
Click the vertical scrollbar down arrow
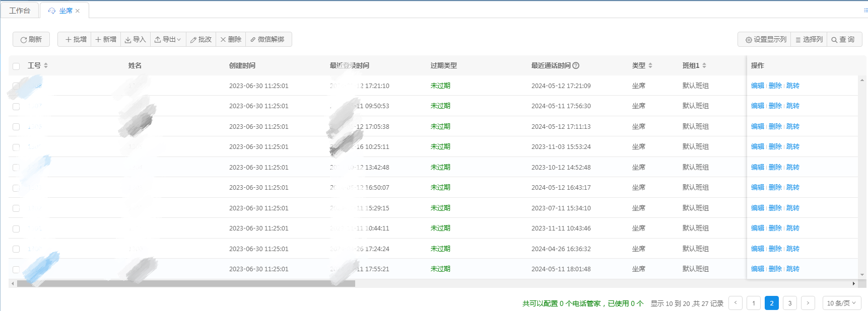click(862, 275)
